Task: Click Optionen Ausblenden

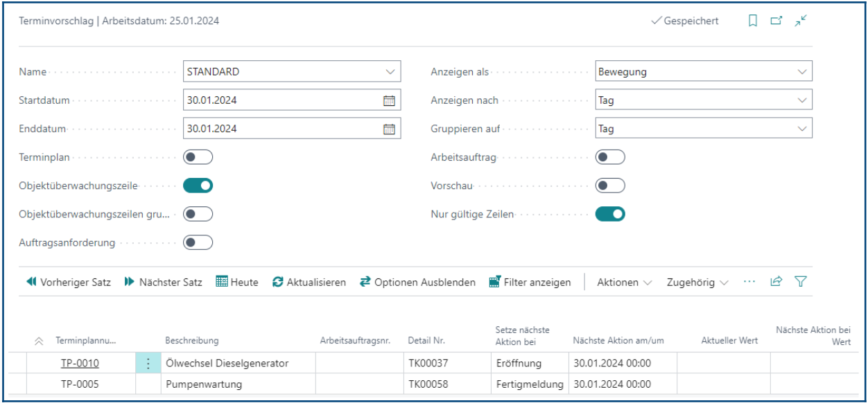Action: 417,283
